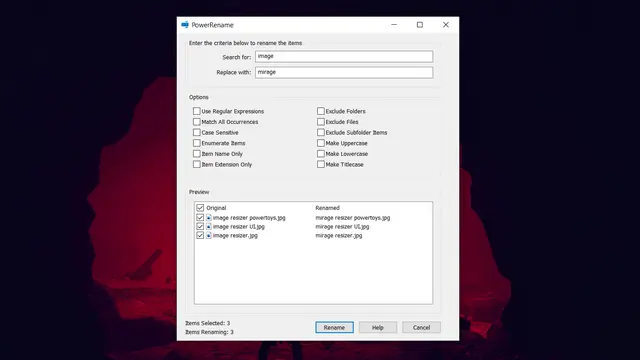Click renamed text mirage resizer powertoys.jpg
Image resolution: width=640 pixels, height=360 pixels.
(353, 218)
